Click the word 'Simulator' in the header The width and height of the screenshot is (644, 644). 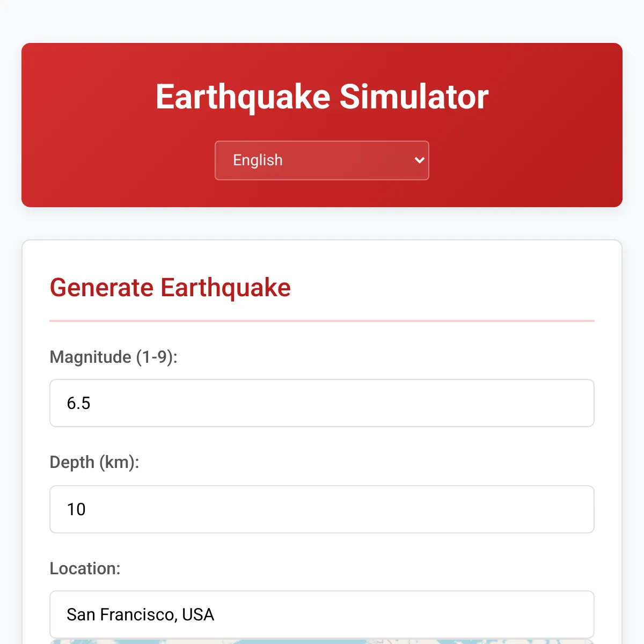414,97
